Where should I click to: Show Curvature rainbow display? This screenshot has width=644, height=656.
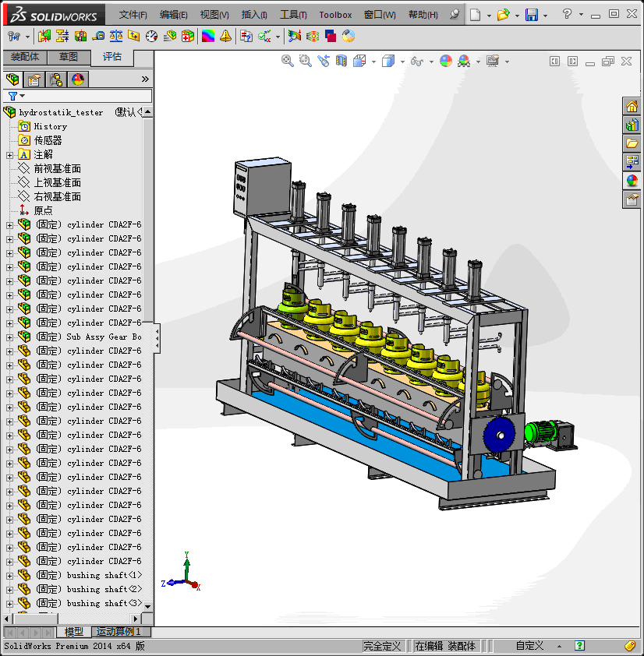[208, 37]
